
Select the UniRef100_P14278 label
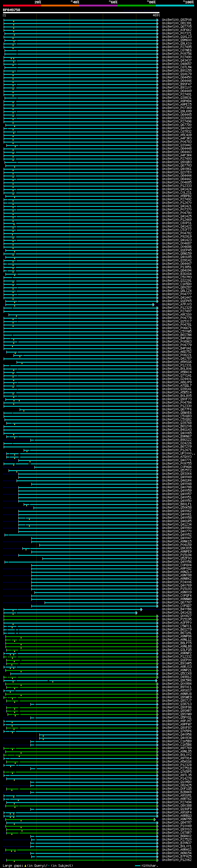point(177,779)
